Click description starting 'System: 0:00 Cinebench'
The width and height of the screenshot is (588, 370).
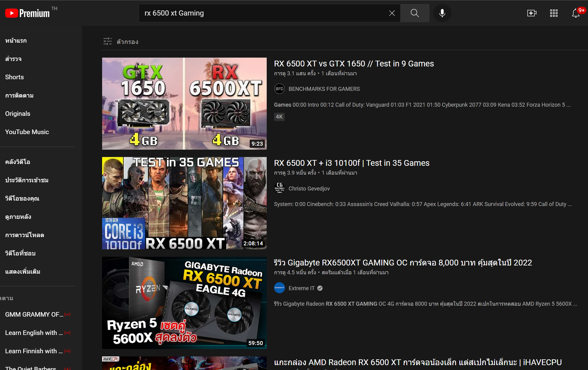click(423, 204)
